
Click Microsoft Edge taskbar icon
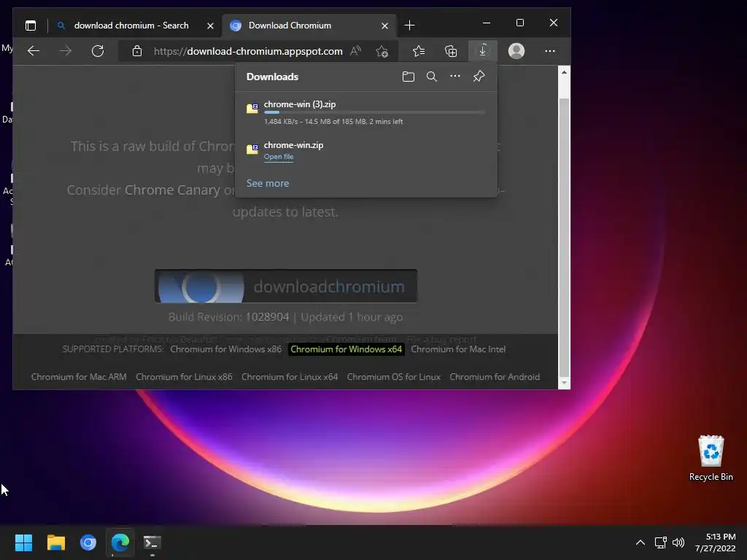[120, 542]
